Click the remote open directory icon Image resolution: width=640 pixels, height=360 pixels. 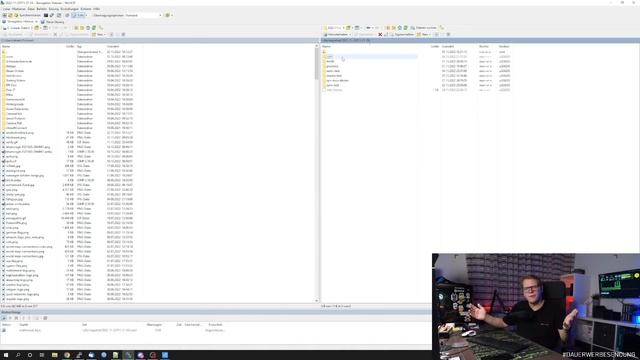348,28
